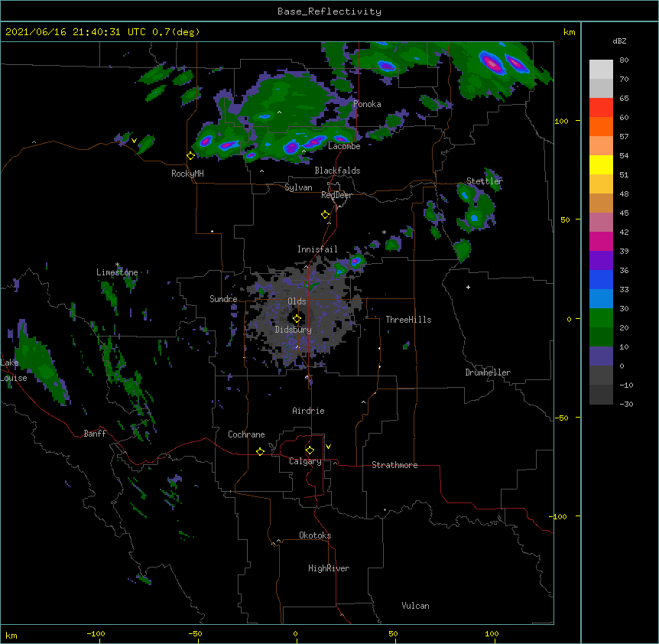659x644 pixels.
Task: Click the Okotoks town label
Action: click(x=315, y=535)
